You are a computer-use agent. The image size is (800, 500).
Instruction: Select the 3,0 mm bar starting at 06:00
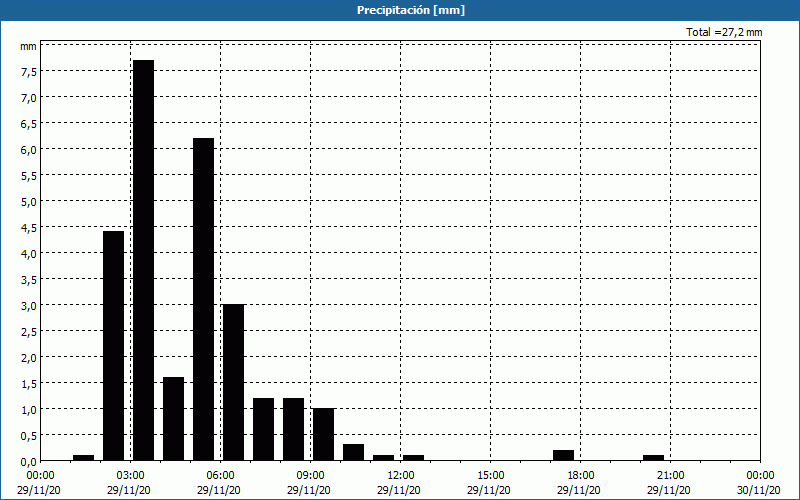point(234,383)
